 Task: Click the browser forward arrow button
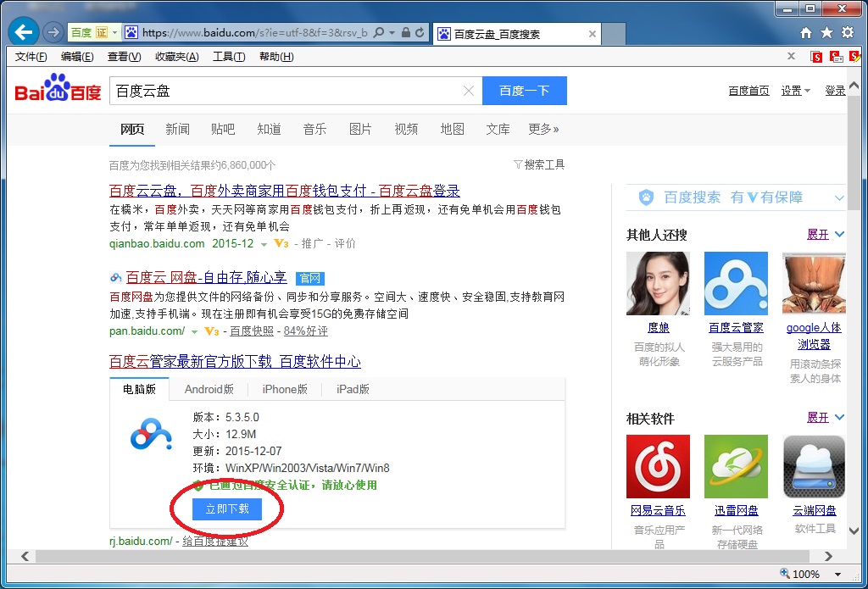tap(53, 33)
